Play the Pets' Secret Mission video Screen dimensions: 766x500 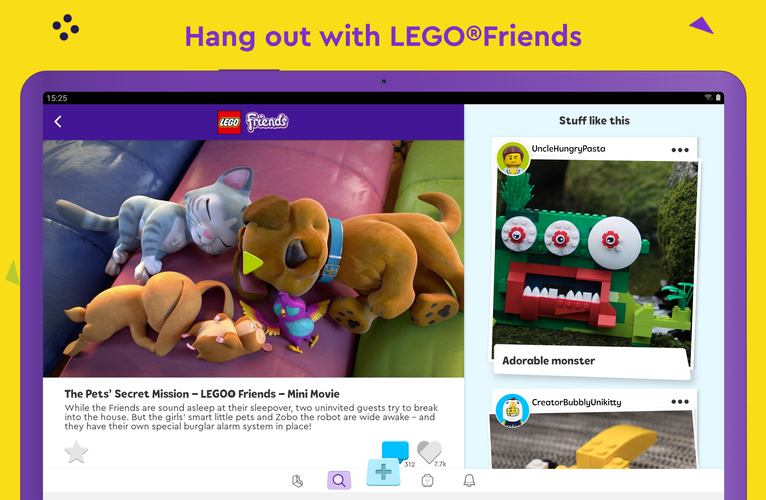coord(253,262)
